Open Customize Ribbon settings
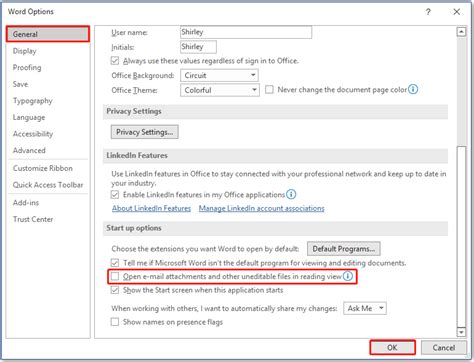474x362 pixels. tap(48, 168)
